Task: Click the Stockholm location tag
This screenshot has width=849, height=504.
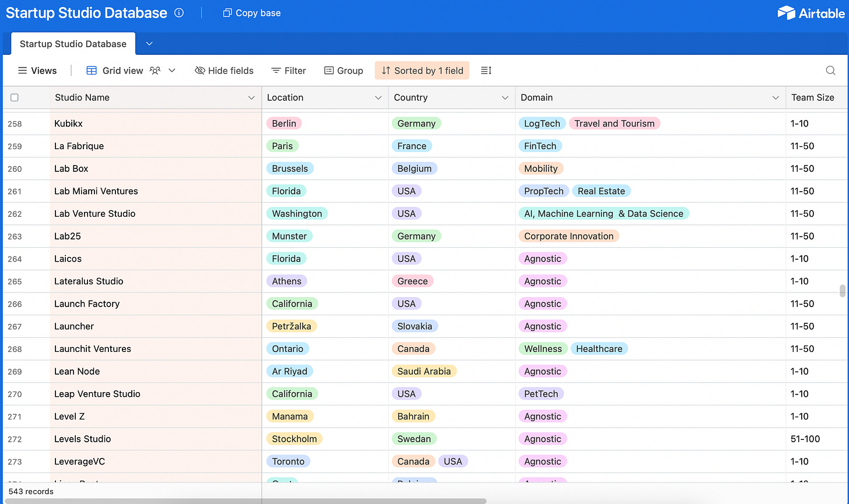Action: click(x=294, y=439)
